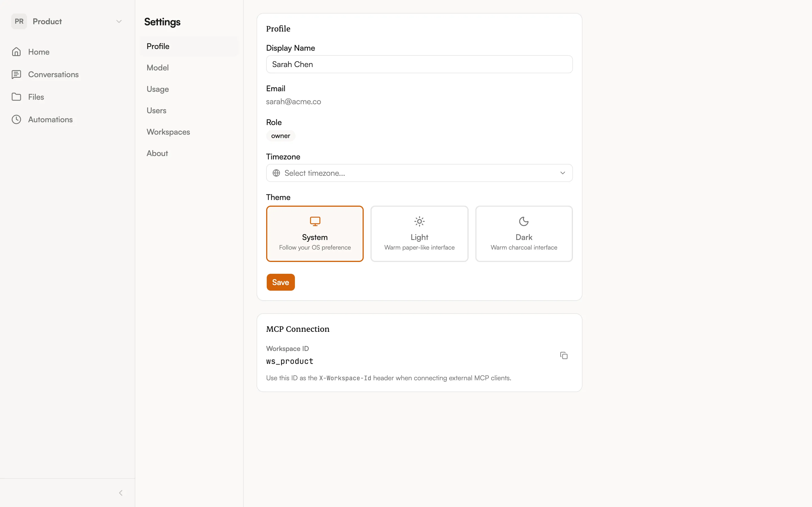The image size is (812, 507).
Task: Click the Display Name field showing Sarah Chen
Action: tap(419, 64)
